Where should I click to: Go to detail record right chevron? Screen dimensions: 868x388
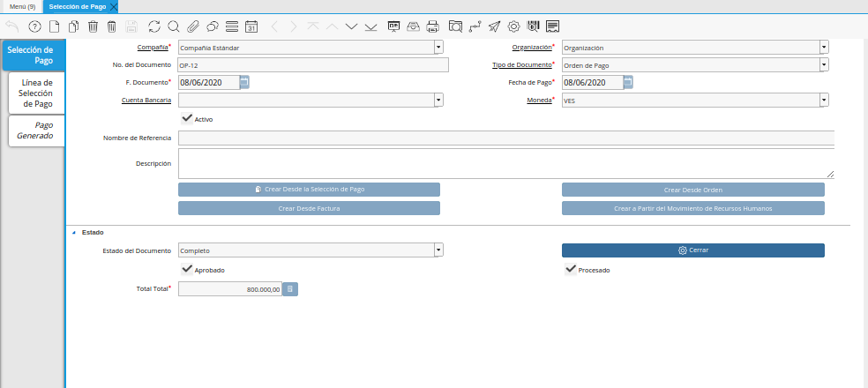[x=294, y=26]
